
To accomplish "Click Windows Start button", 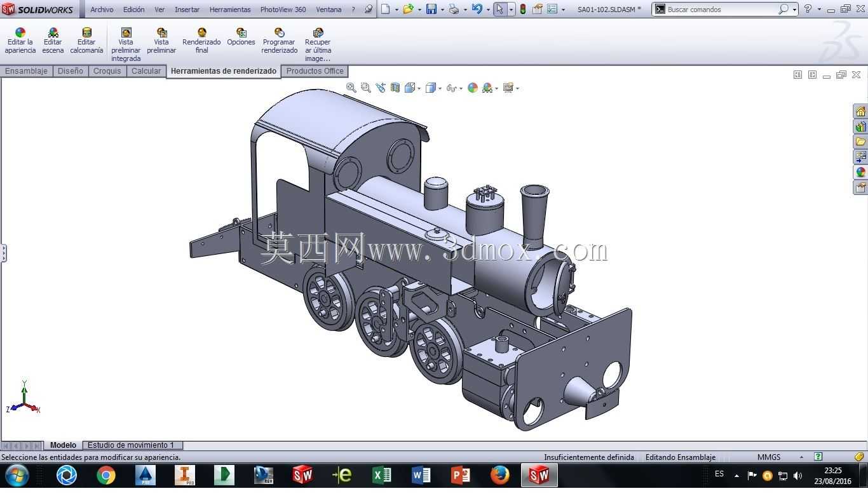I will [17, 474].
